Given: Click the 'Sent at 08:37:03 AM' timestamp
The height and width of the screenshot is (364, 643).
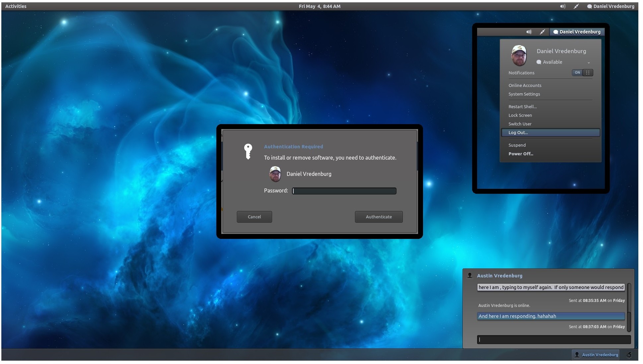Looking at the screenshot, I should coord(597,327).
